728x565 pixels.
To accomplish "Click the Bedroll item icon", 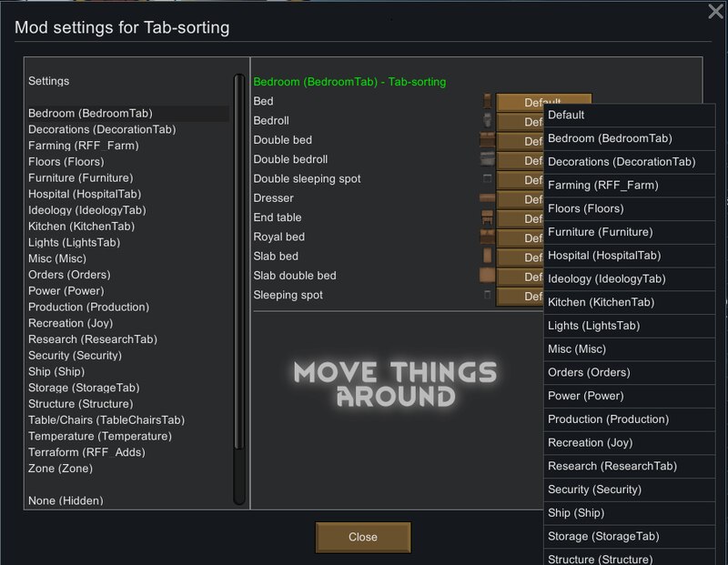I will [487, 121].
